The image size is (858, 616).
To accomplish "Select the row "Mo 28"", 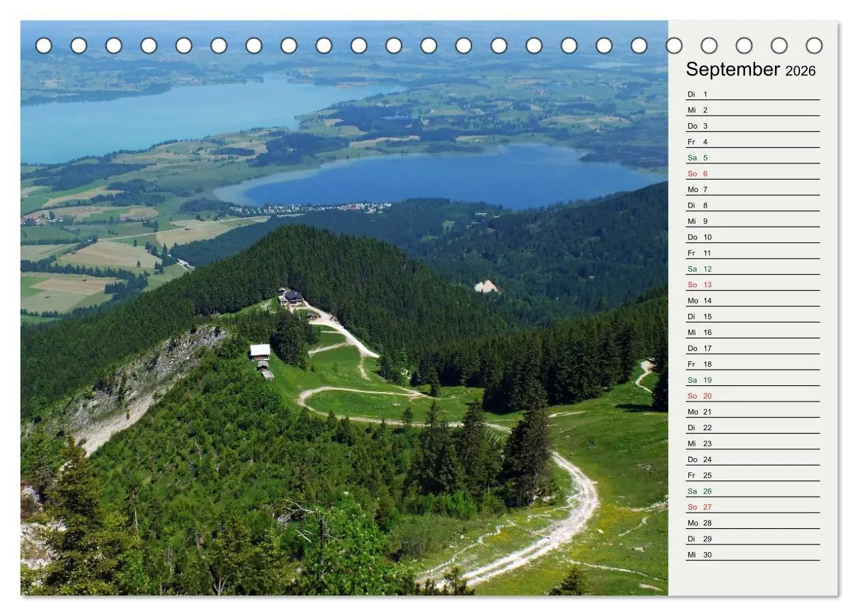I will click(752, 523).
